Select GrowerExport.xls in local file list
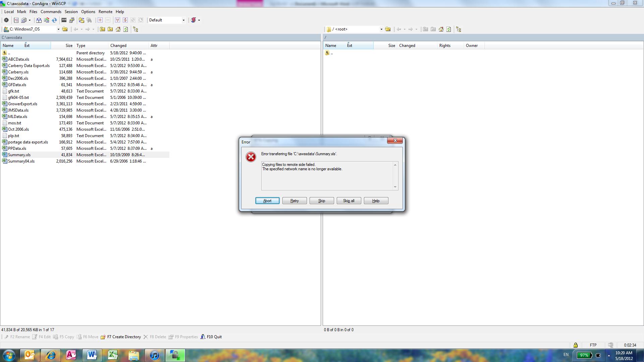 pyautogui.click(x=22, y=104)
